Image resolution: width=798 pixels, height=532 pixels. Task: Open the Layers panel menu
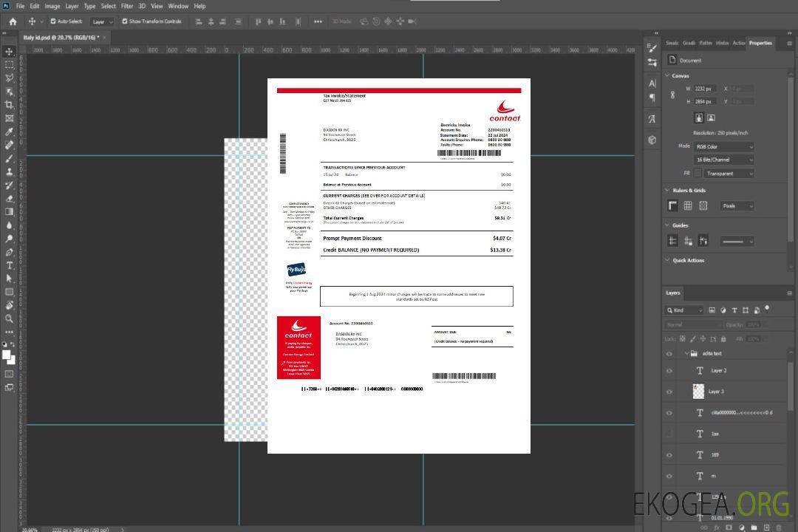click(789, 293)
